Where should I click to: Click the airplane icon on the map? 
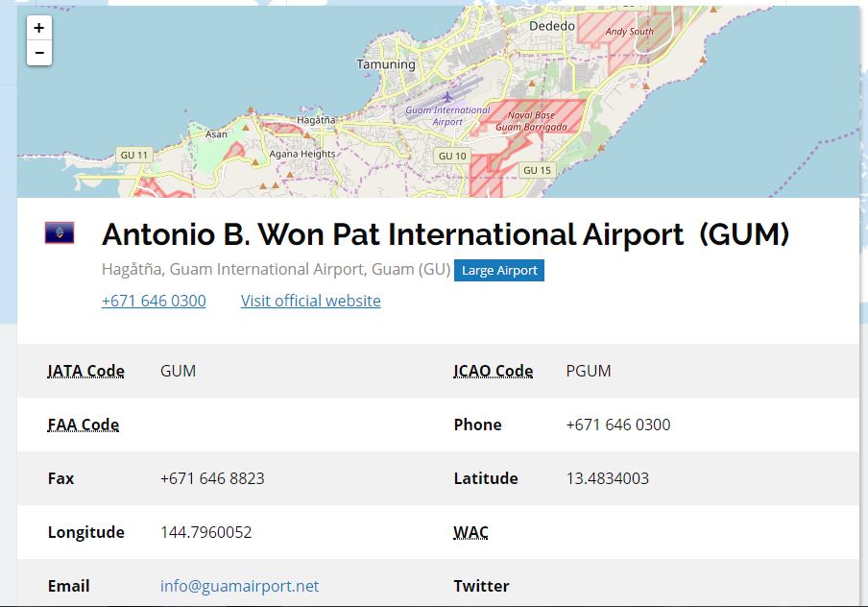click(447, 98)
